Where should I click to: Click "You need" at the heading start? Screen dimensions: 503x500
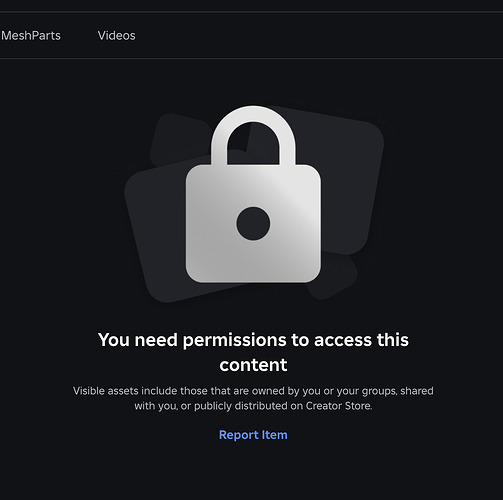(x=138, y=340)
